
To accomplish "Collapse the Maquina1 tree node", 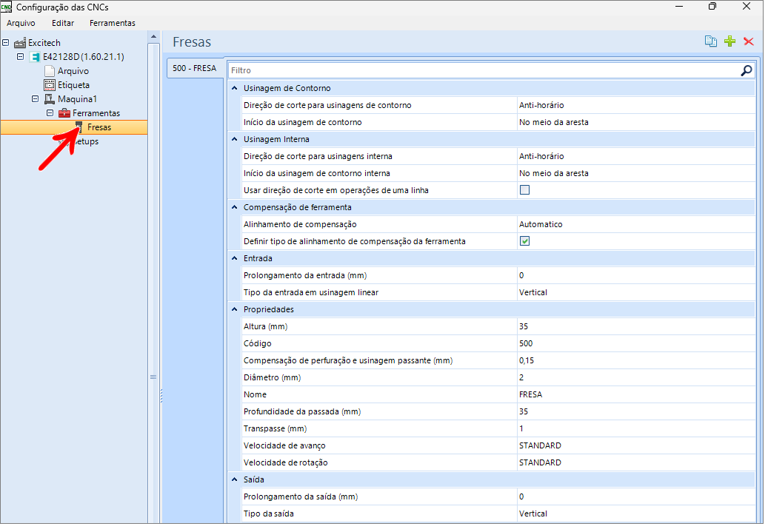I will click(36, 99).
